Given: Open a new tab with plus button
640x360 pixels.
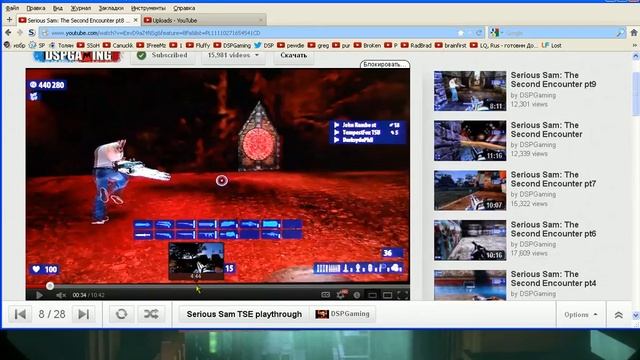Looking at the screenshot, I should coord(9,19).
